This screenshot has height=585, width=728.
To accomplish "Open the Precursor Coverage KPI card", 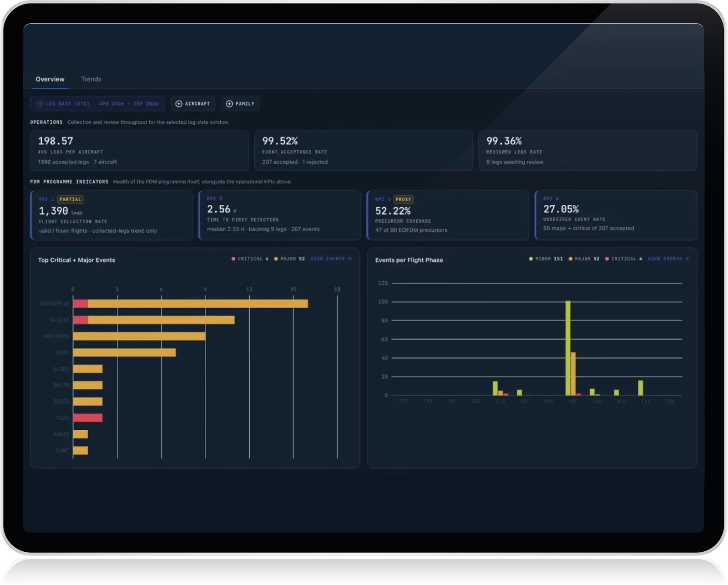I will (448, 215).
